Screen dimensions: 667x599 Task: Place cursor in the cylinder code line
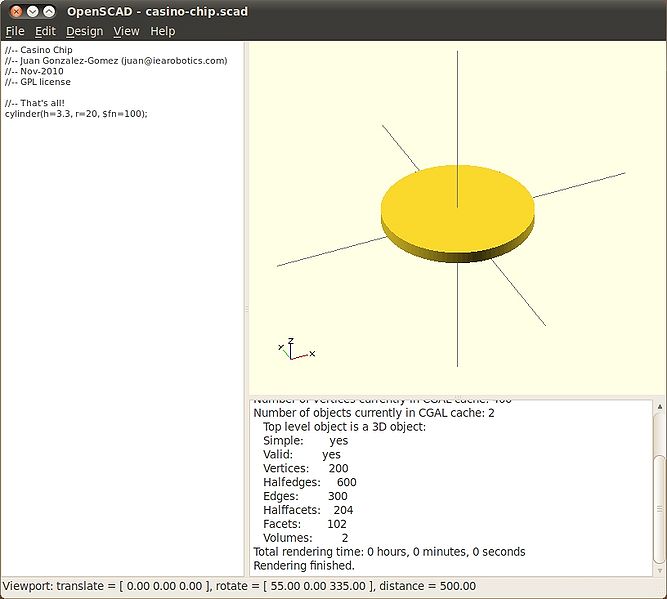(76, 114)
